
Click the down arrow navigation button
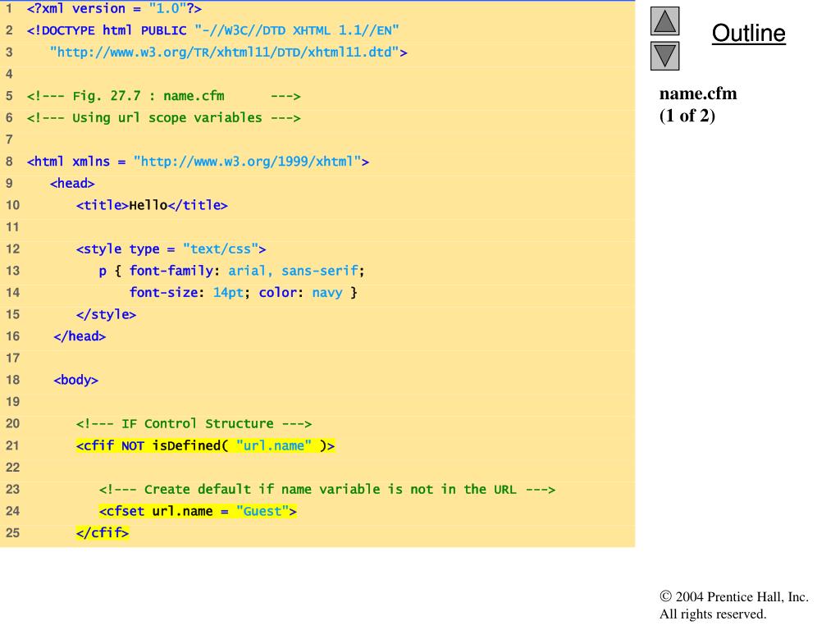click(x=664, y=56)
